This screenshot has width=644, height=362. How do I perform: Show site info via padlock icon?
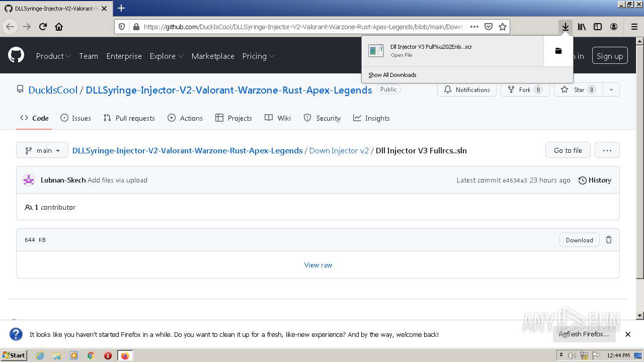coord(135,27)
